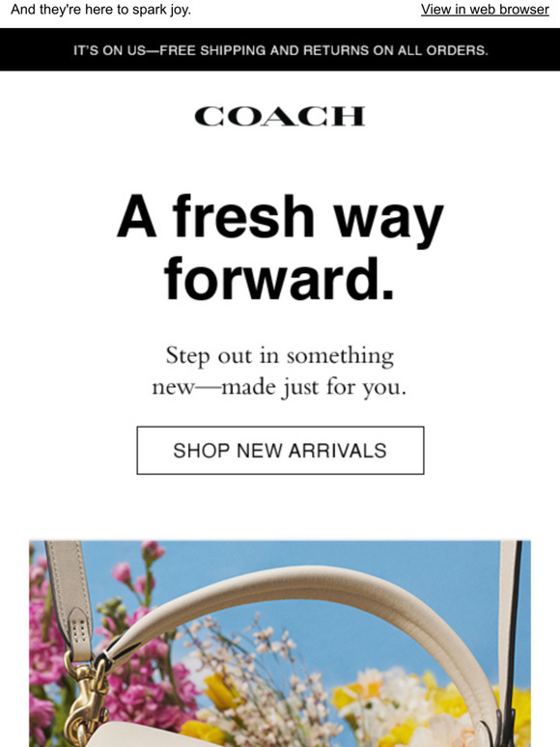Click the COACH logo

tap(280, 116)
